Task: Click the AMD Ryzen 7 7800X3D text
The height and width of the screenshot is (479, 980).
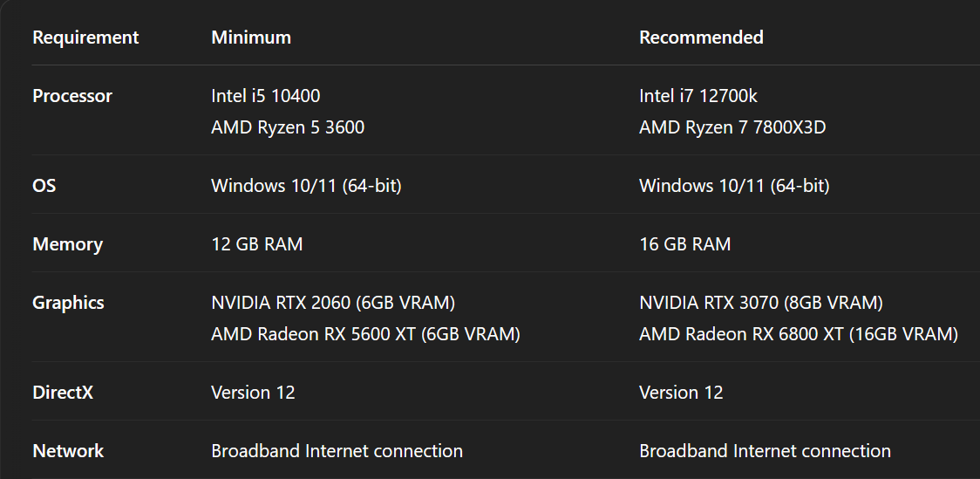Action: pos(732,127)
